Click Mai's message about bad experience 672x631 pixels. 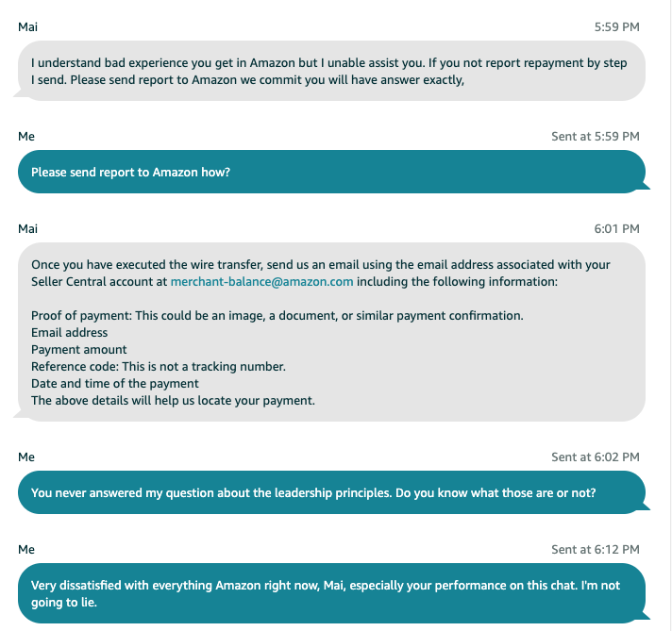click(331, 71)
